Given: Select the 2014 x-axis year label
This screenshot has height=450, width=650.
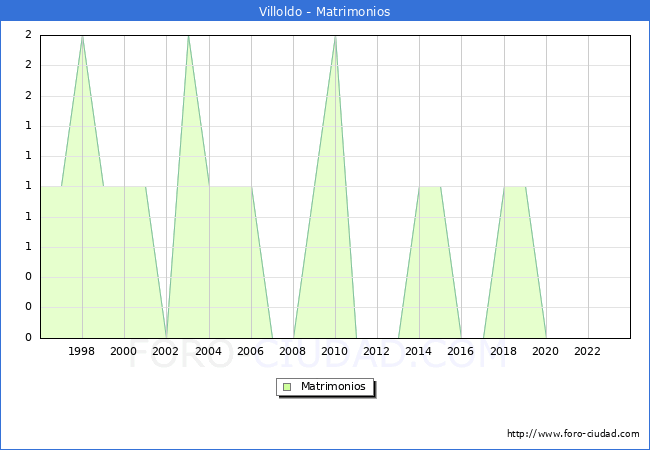Looking at the screenshot, I should click(x=419, y=351).
